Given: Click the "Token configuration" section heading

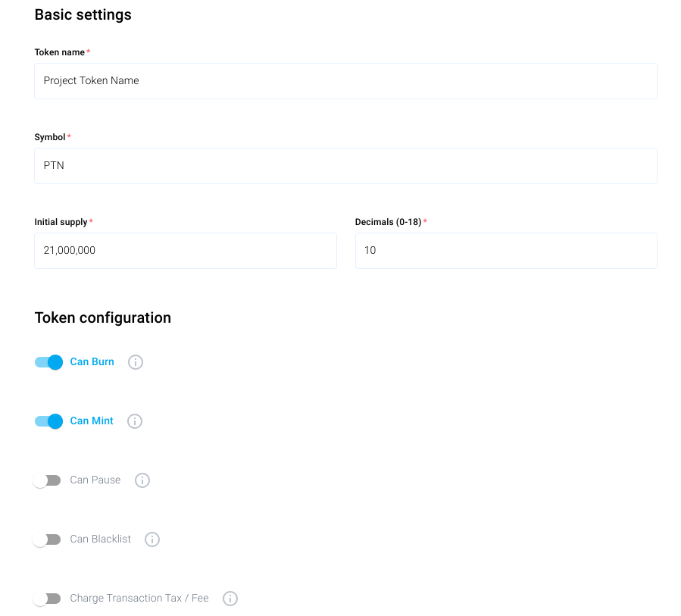Looking at the screenshot, I should click(x=103, y=318).
